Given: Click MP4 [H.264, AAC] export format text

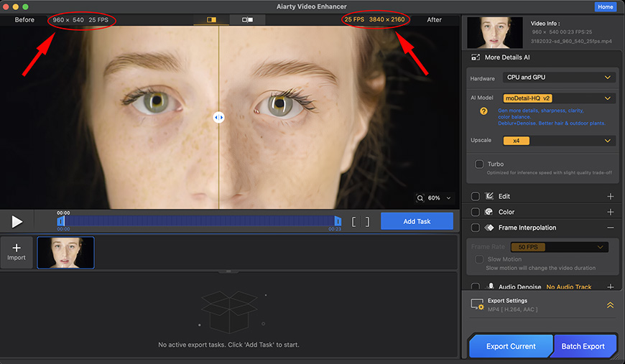Looking at the screenshot, I should click(x=513, y=309).
